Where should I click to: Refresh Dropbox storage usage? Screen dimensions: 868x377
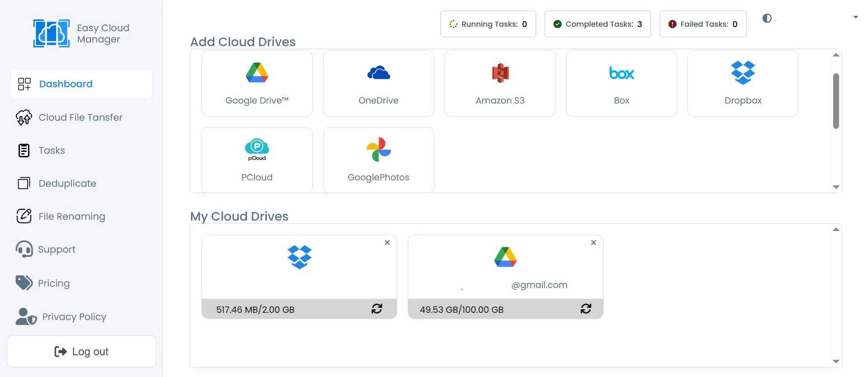coord(377,309)
